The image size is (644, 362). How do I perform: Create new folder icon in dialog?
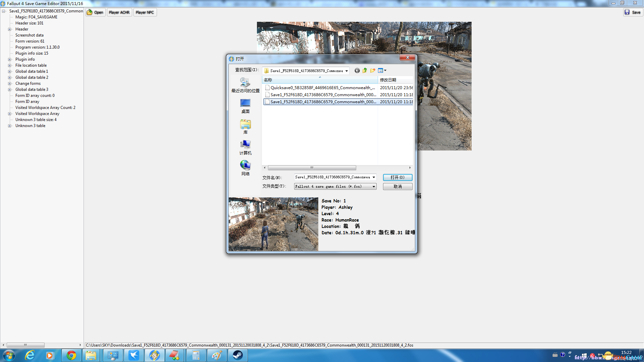[x=373, y=70]
